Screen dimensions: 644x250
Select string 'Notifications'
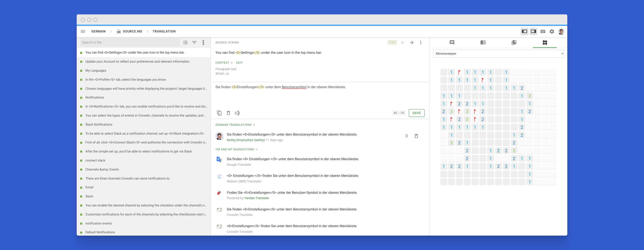point(95,97)
